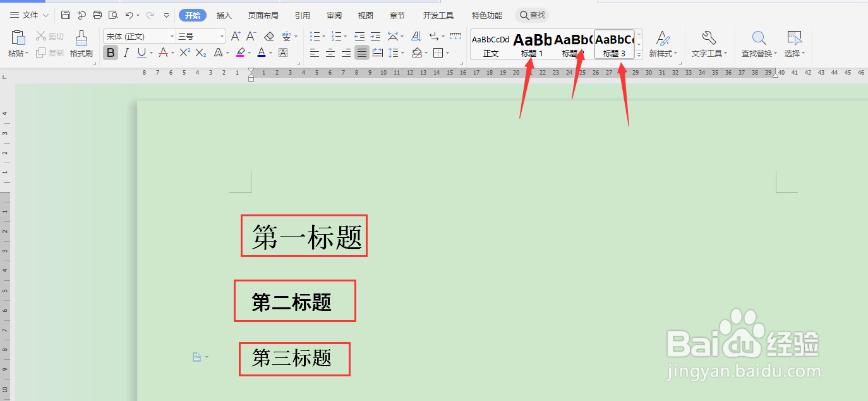Center align the text
This screenshot has height=401, width=868.
tap(330, 53)
